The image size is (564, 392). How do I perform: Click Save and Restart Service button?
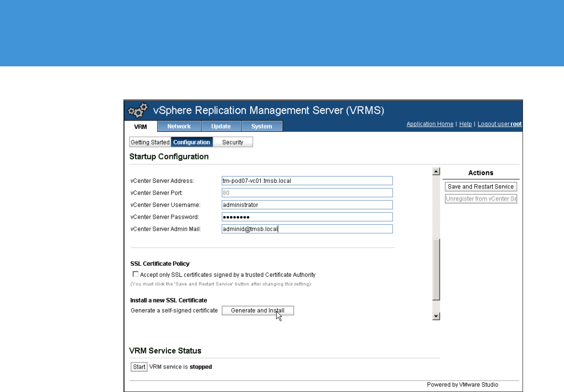pyautogui.click(x=481, y=187)
